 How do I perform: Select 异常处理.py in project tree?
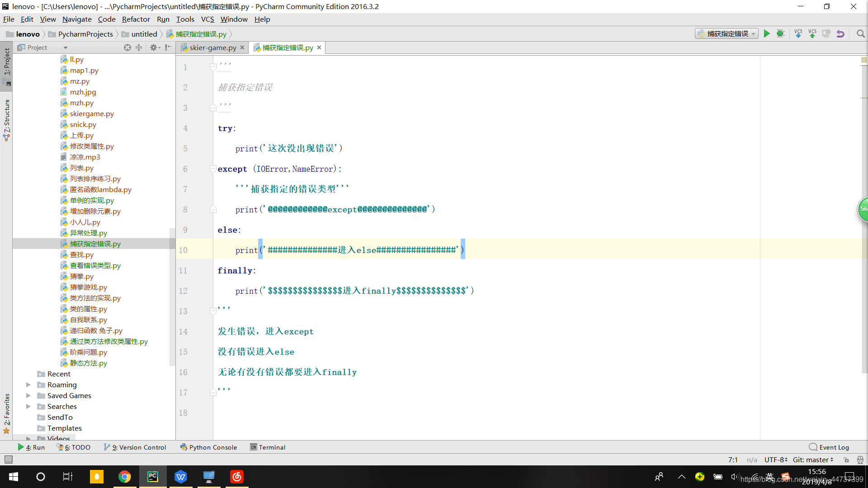point(89,233)
